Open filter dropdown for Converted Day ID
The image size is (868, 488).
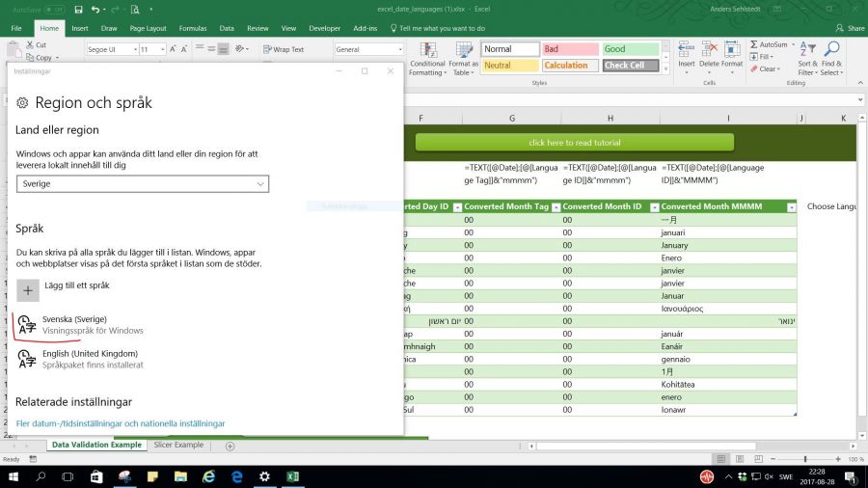[457, 207]
